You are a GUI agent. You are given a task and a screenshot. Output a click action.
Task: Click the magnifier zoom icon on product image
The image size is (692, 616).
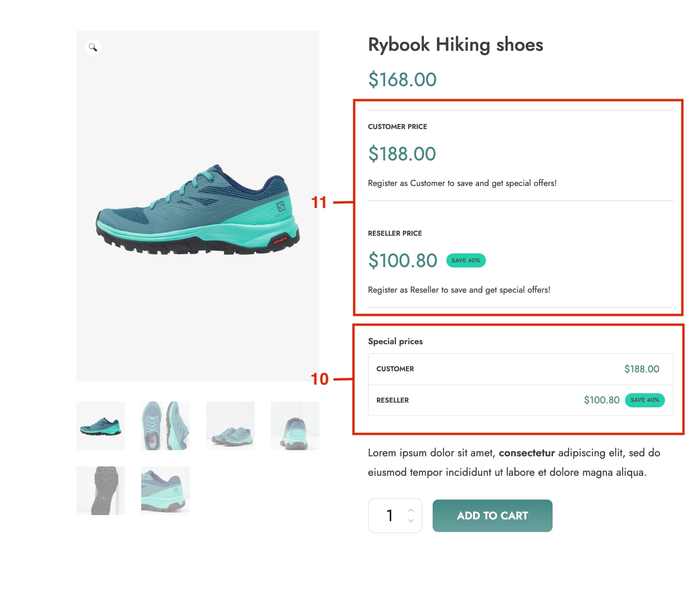93,47
